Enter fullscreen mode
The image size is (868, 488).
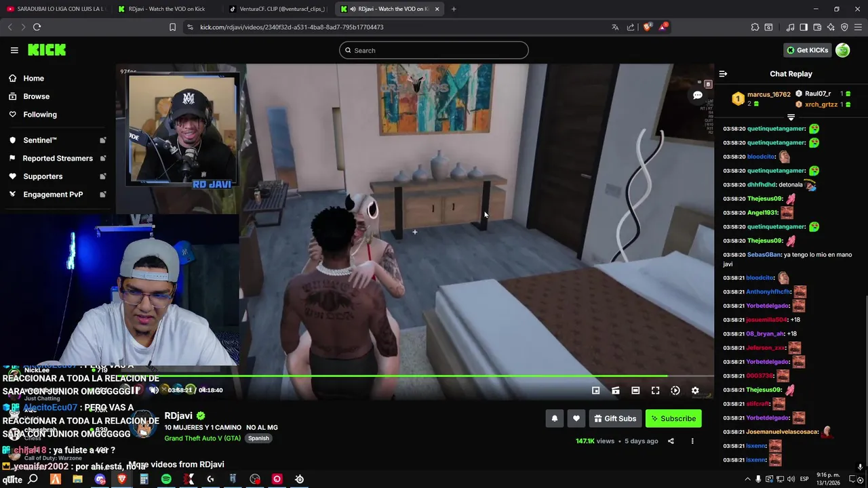tap(655, 390)
